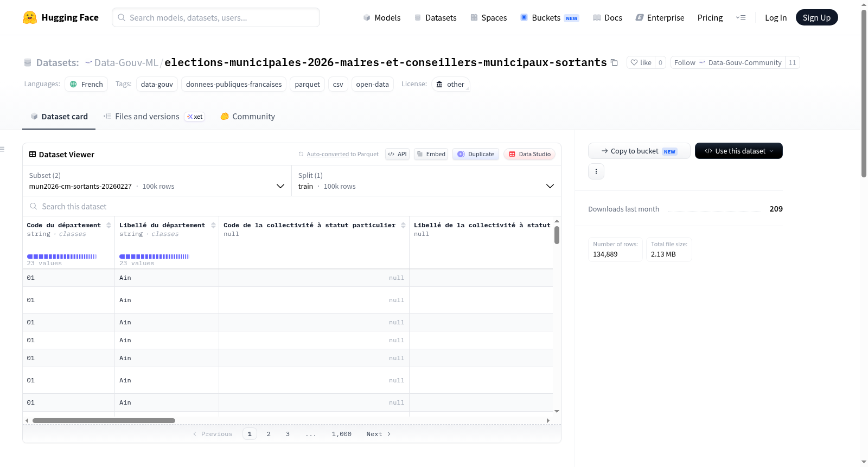Screen dimensions: 868x467
Task: Click the navigation overflow menu icon
Action: point(741,17)
